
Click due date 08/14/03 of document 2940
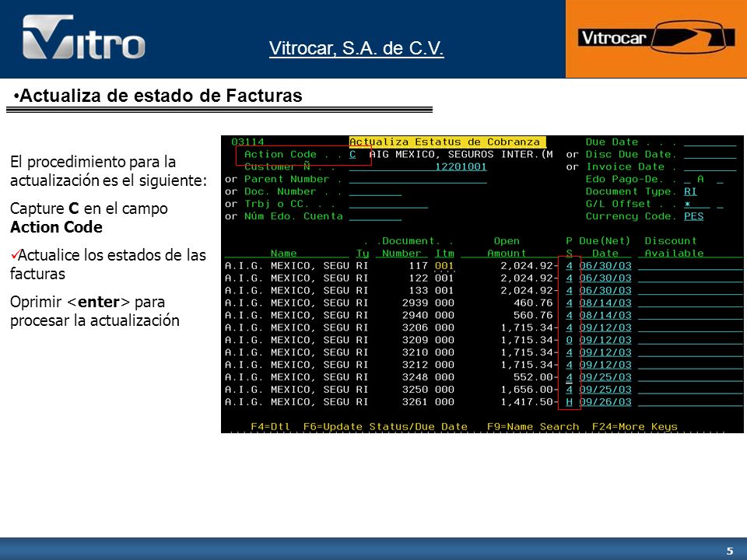click(x=605, y=315)
